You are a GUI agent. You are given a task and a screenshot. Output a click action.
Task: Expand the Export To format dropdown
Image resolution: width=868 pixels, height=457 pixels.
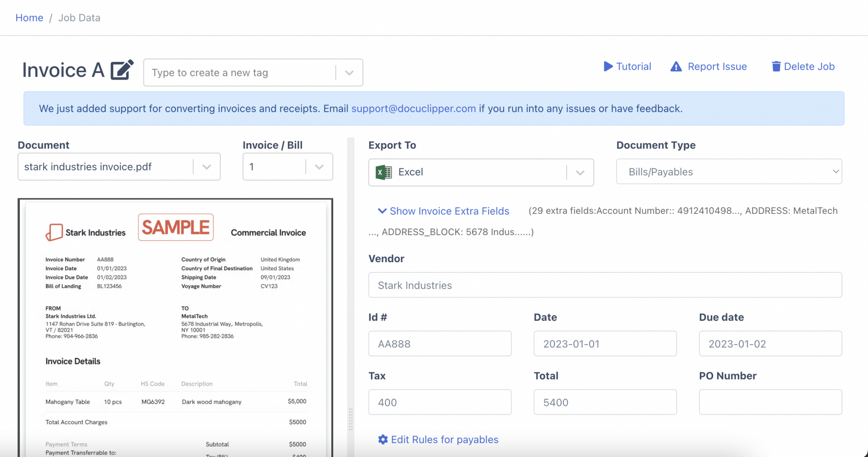(580, 172)
